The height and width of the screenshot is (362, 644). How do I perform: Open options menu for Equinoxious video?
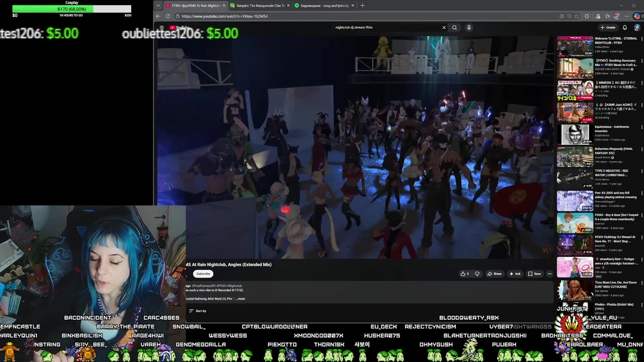pos(641,127)
